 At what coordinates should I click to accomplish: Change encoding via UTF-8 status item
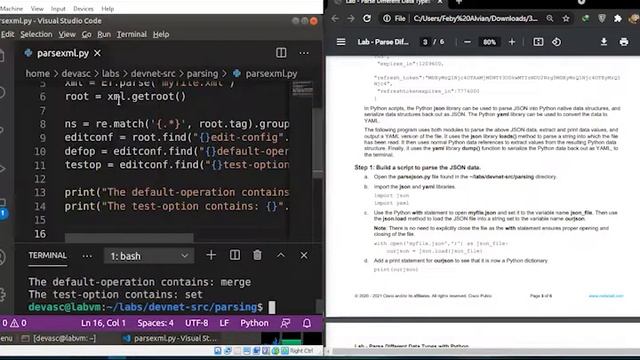(196, 323)
